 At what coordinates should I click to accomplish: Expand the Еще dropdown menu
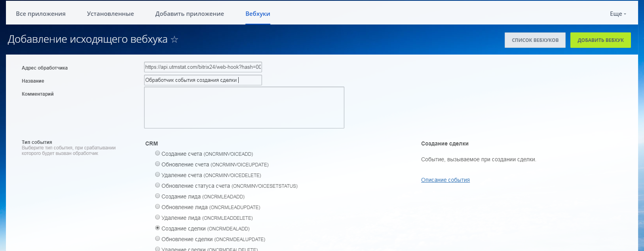tap(617, 14)
